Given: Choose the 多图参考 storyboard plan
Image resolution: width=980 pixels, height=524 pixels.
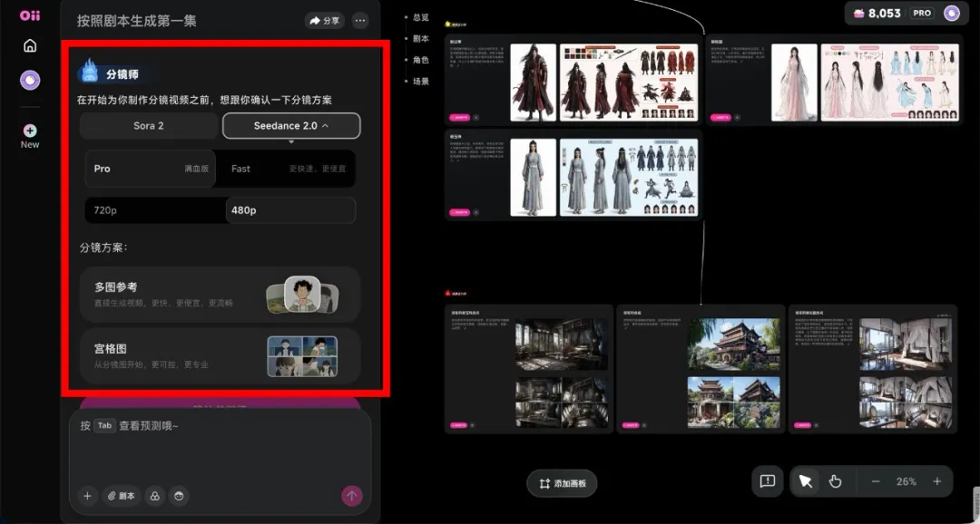Looking at the screenshot, I should click(220, 295).
